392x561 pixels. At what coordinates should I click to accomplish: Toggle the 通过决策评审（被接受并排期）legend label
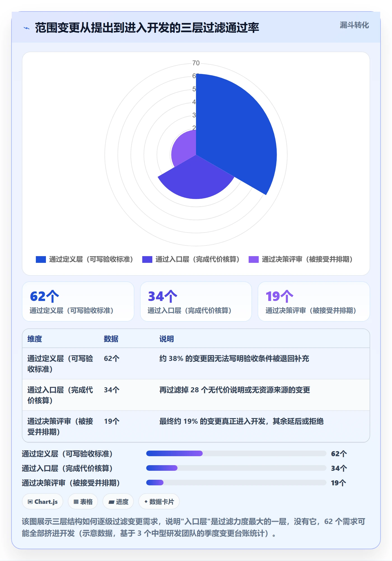pos(307,259)
